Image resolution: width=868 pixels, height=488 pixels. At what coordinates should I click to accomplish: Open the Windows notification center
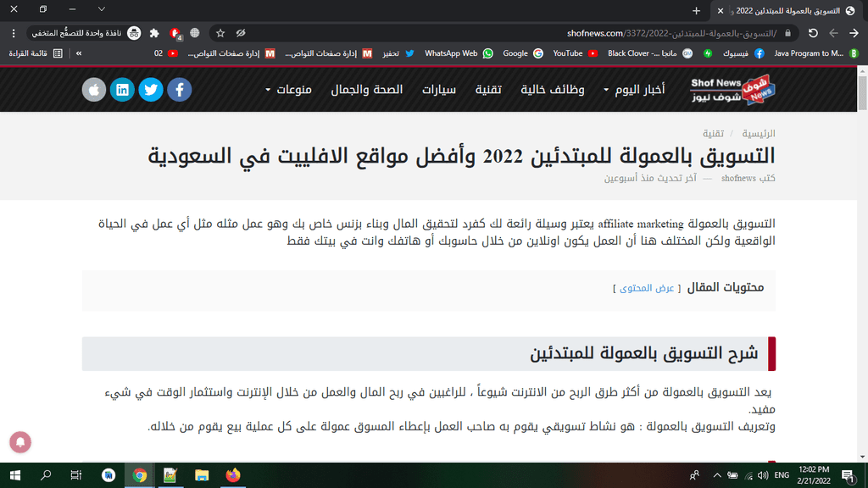tap(848, 476)
